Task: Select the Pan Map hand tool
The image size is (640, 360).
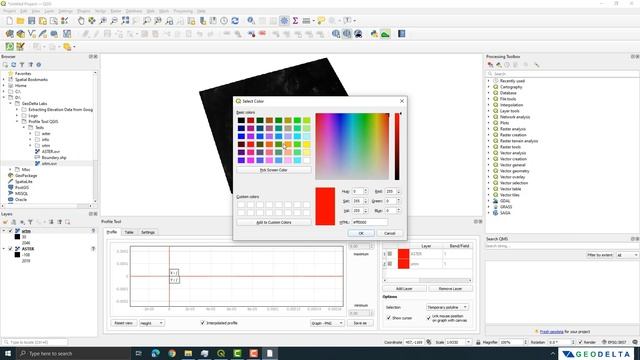Action: pyautogui.click(x=81, y=21)
